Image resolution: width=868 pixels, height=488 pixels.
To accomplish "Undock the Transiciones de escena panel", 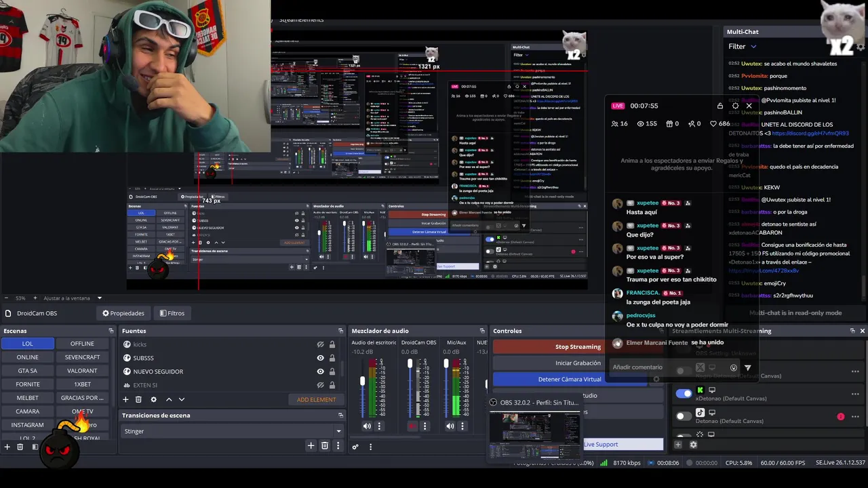I will tap(341, 415).
